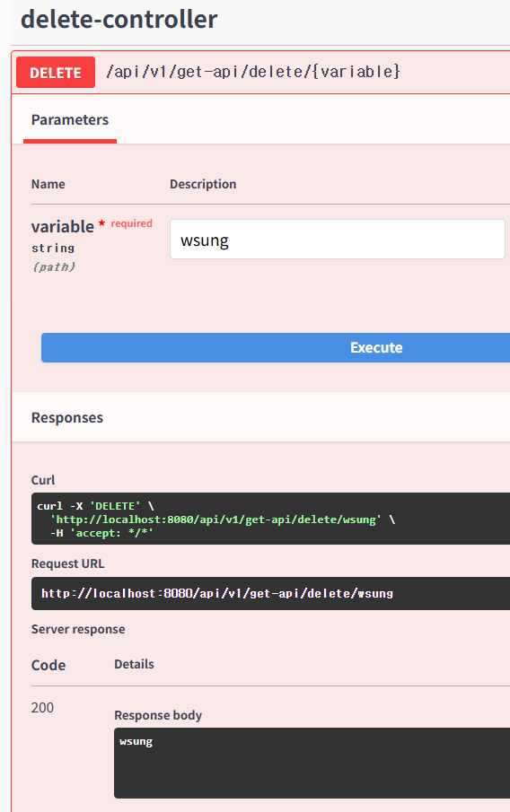
Task: Click the 'variable' parameter name
Action: 62,227
